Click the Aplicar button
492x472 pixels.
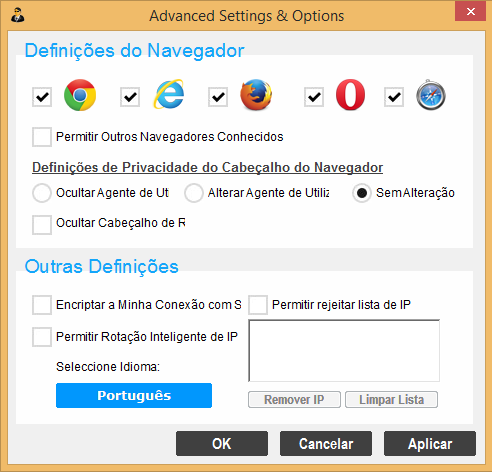[430, 443]
